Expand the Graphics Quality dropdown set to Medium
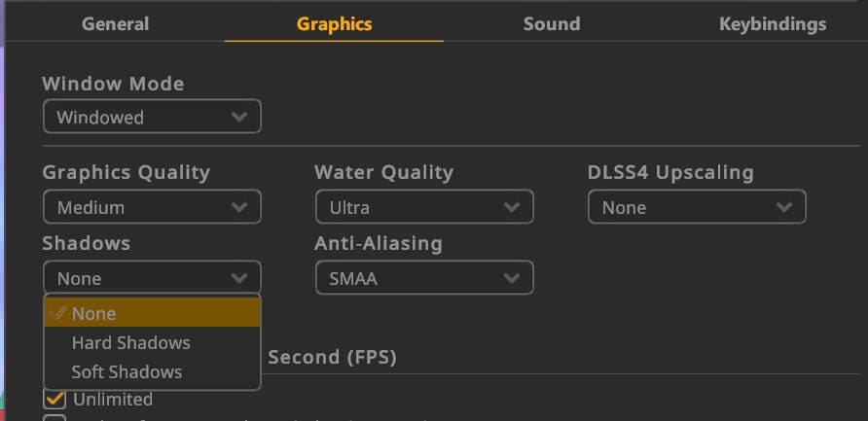Image resolution: width=868 pixels, height=421 pixels. point(152,207)
